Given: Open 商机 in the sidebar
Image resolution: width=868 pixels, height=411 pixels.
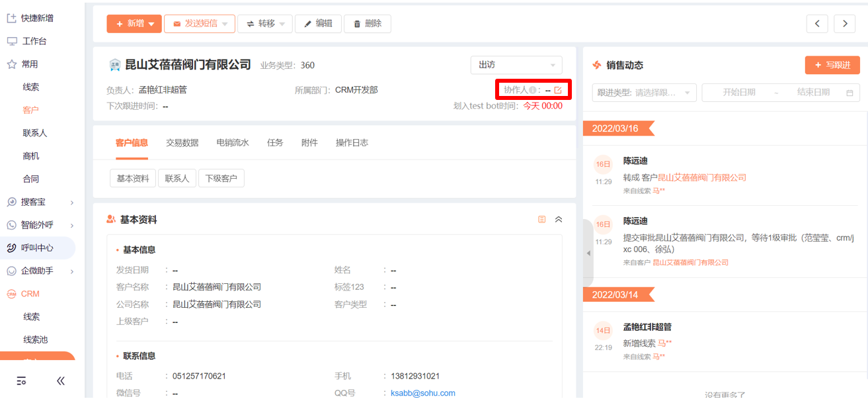Looking at the screenshot, I should pos(31,156).
